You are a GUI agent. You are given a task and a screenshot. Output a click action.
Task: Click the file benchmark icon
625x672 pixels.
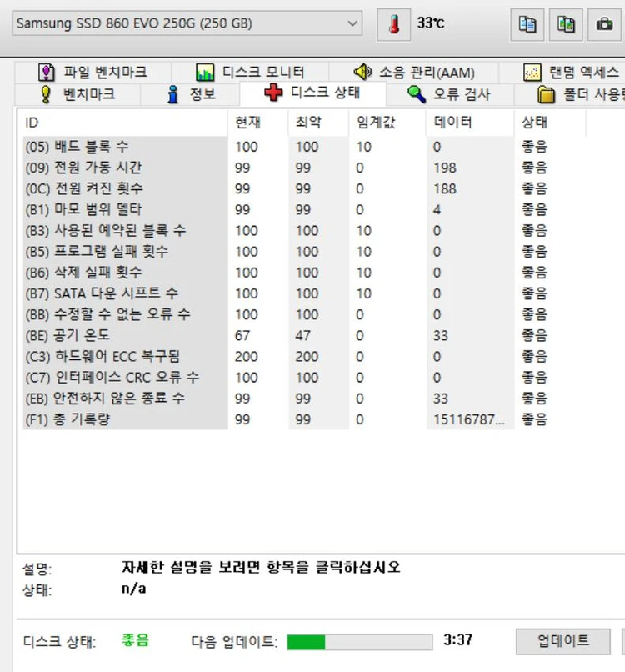[47, 72]
